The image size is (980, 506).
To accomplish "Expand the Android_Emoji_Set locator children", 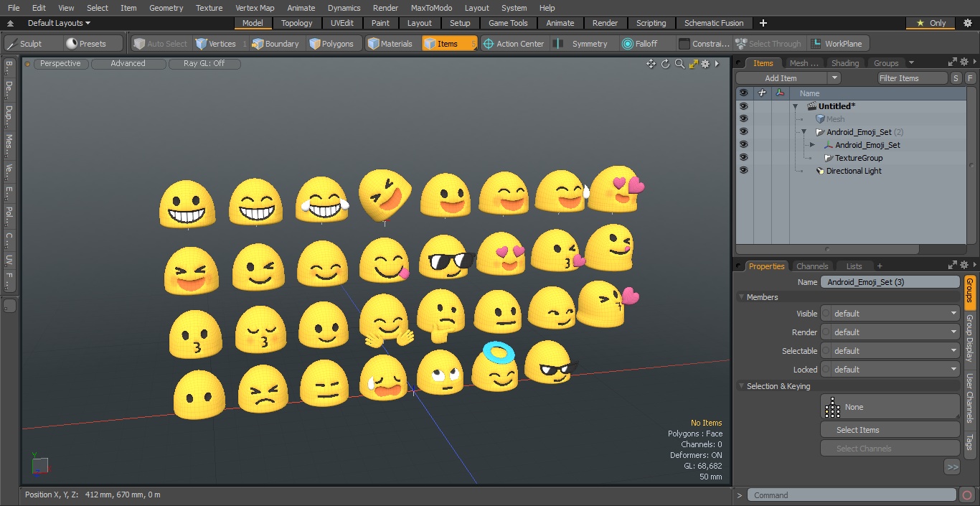I will point(812,145).
